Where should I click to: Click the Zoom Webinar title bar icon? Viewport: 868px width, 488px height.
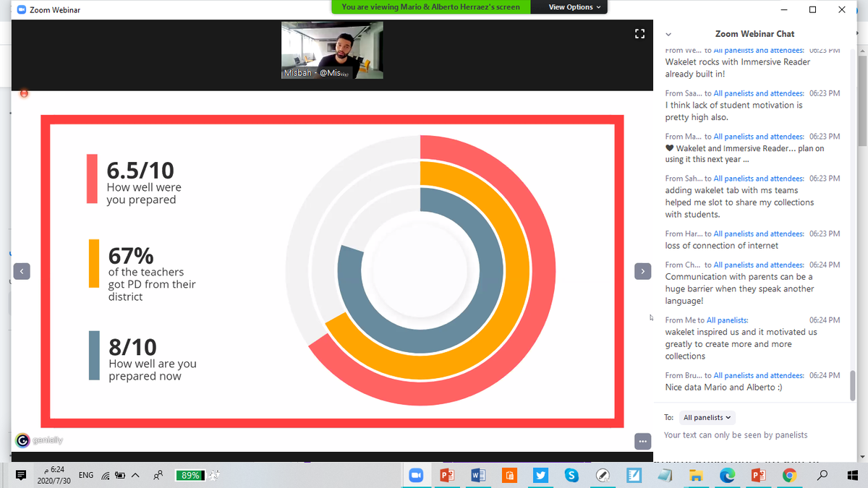tap(21, 10)
